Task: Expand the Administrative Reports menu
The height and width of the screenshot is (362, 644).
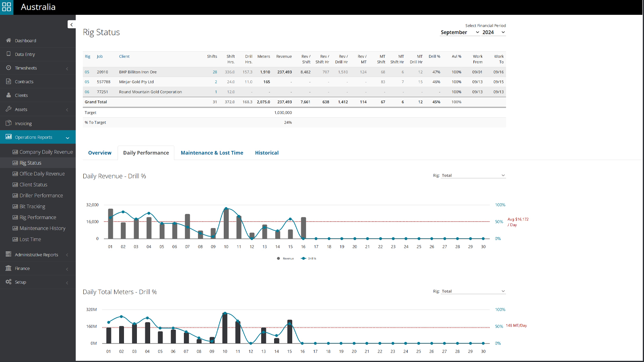Action: coord(37,255)
